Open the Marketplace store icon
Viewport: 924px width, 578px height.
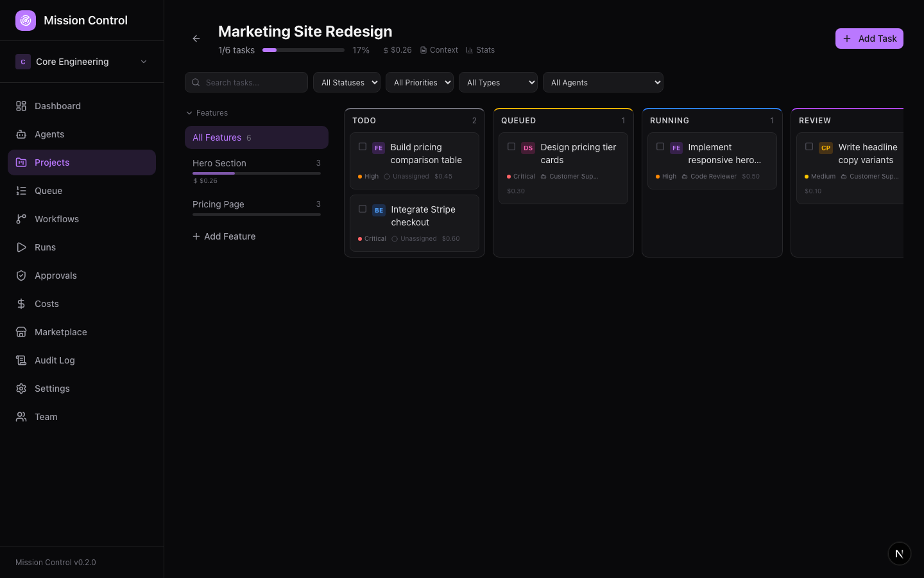point(21,332)
